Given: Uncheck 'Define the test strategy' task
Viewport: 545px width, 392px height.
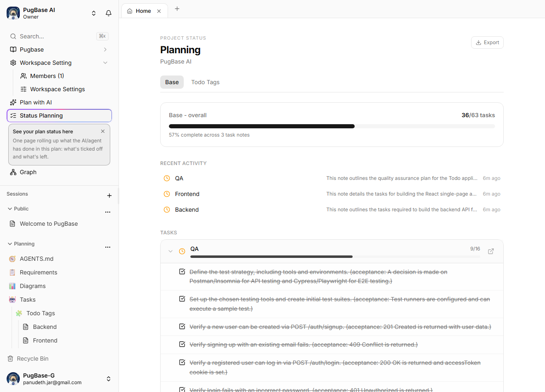Looking at the screenshot, I should click(x=182, y=272).
